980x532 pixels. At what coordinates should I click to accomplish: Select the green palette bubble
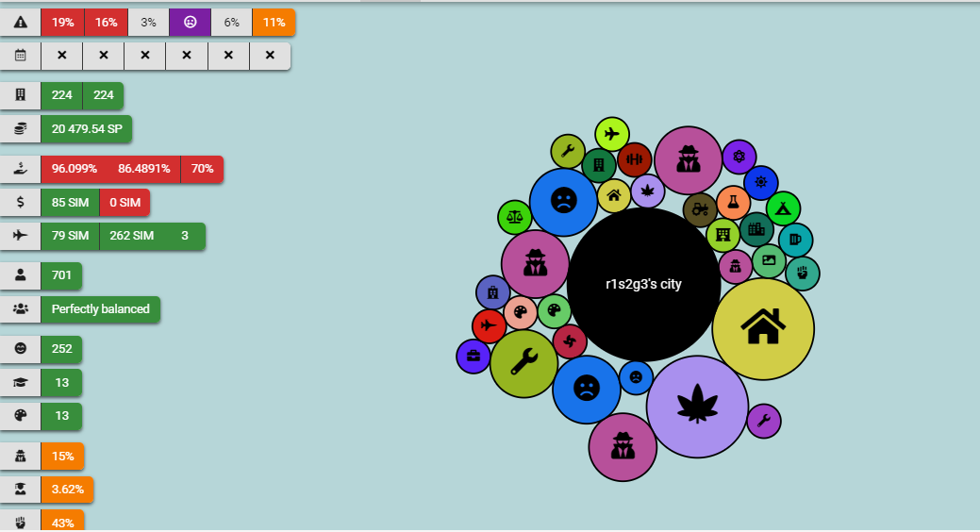[554, 311]
